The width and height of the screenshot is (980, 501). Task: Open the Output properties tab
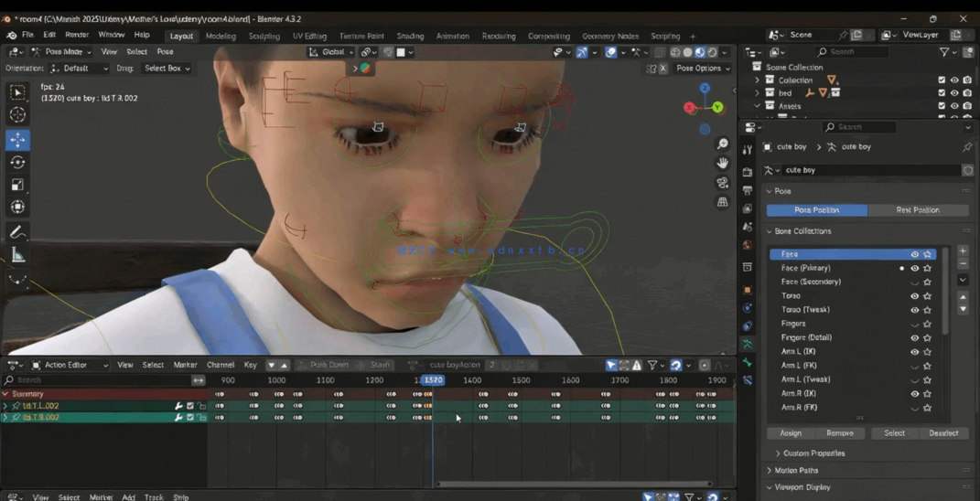pyautogui.click(x=748, y=190)
